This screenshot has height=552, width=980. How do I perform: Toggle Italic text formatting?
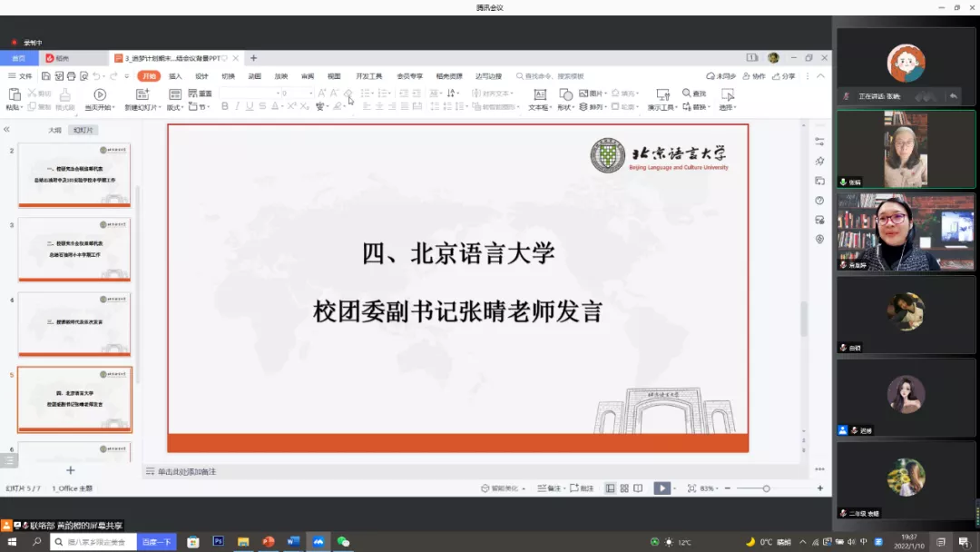click(238, 107)
